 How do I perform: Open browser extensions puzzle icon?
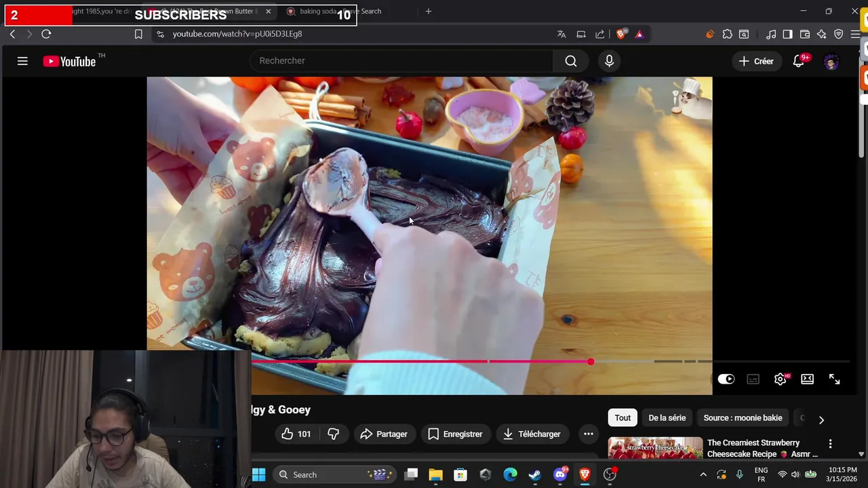coord(727,34)
